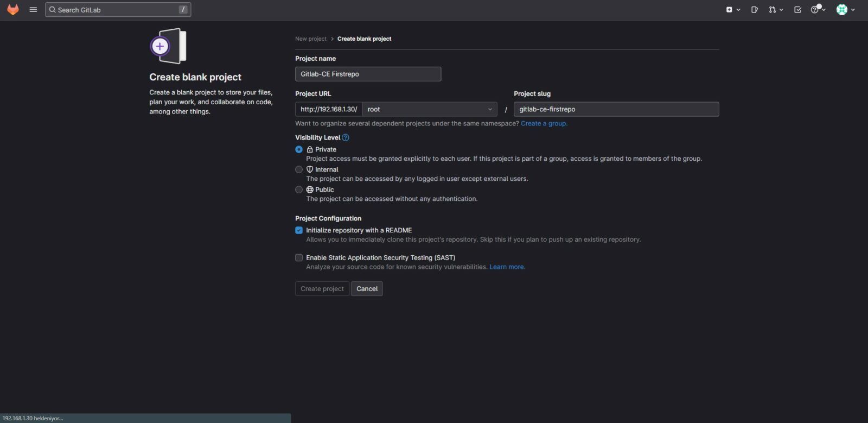Click Create blank project breadcrumb
The height and width of the screenshot is (423, 868).
364,39
